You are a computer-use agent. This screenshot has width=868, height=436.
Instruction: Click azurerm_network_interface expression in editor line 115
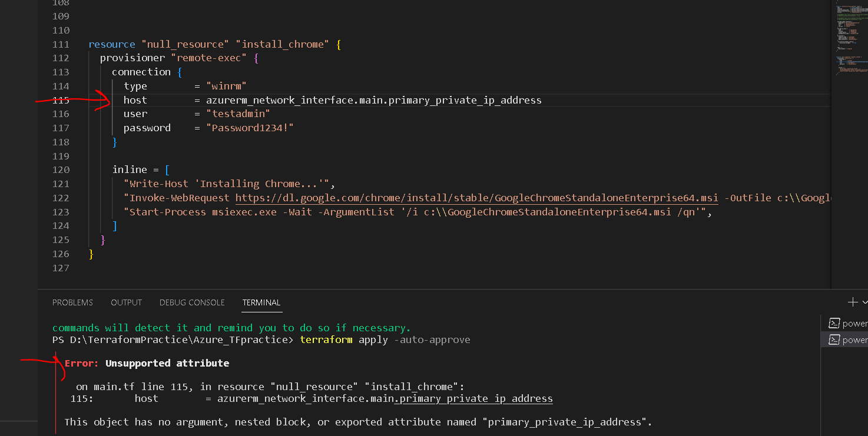(x=374, y=100)
